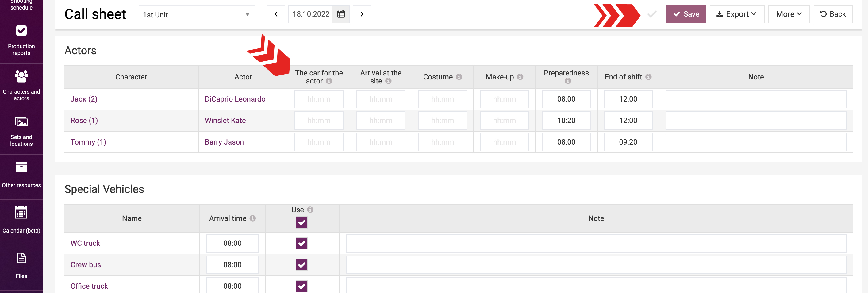
Task: Open Production reports in sidebar
Action: pos(21,41)
